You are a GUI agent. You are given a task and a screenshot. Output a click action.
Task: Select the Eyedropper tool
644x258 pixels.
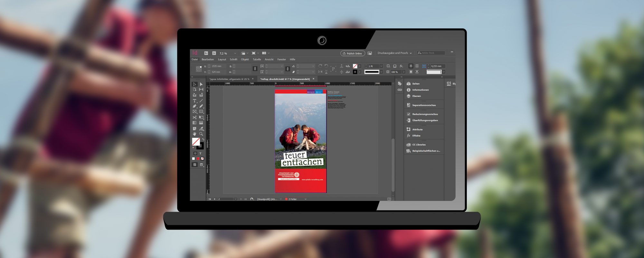click(x=201, y=129)
